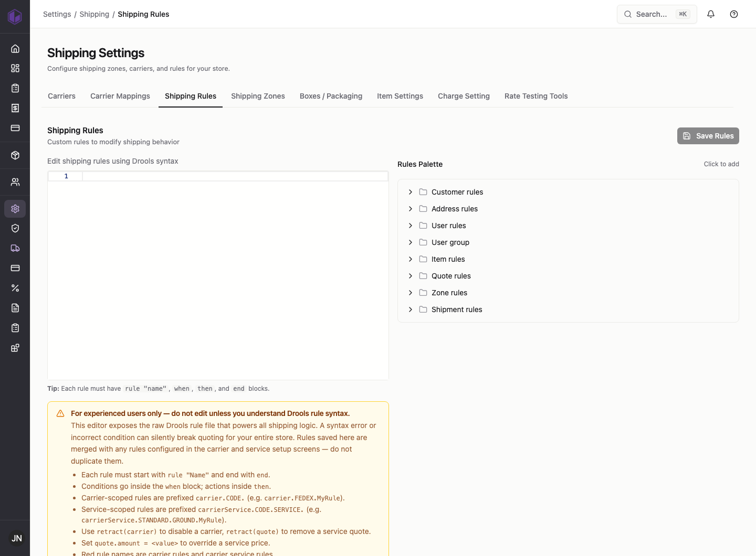Click the JN user avatar
The width and height of the screenshot is (756, 556).
17,538
